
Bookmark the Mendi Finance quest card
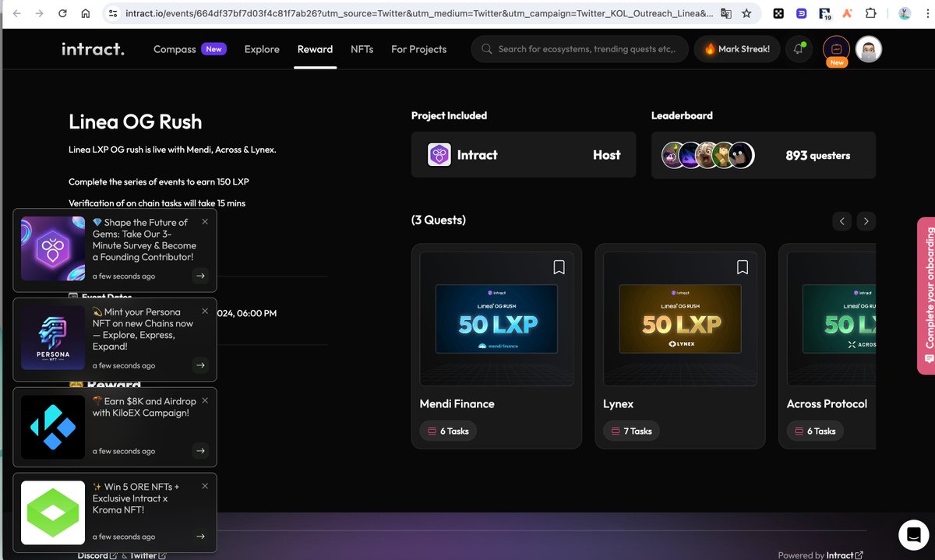click(x=559, y=267)
